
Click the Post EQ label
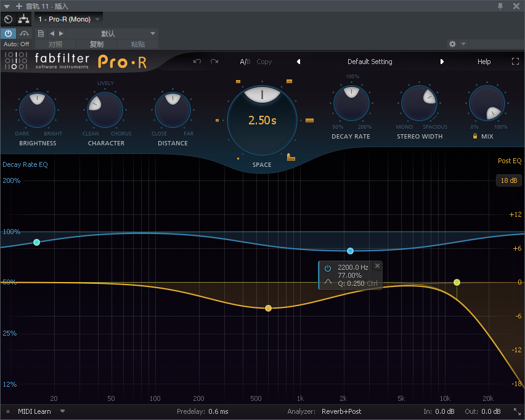(x=510, y=161)
